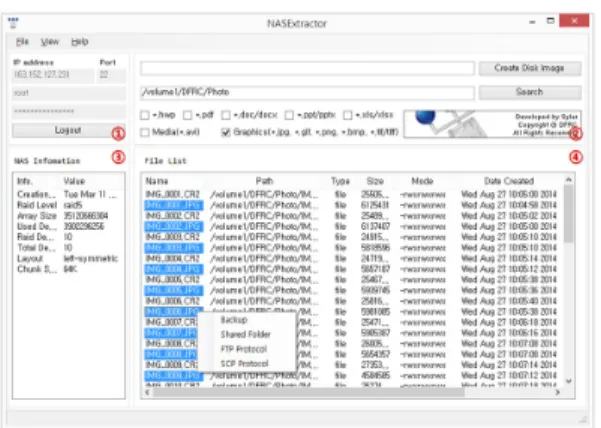Enable the Media(*.avi) filter checkbox
601x428 pixels.
tap(145, 132)
